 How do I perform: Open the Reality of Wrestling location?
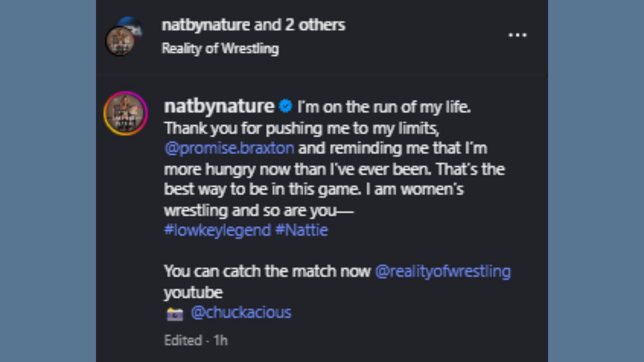point(220,49)
